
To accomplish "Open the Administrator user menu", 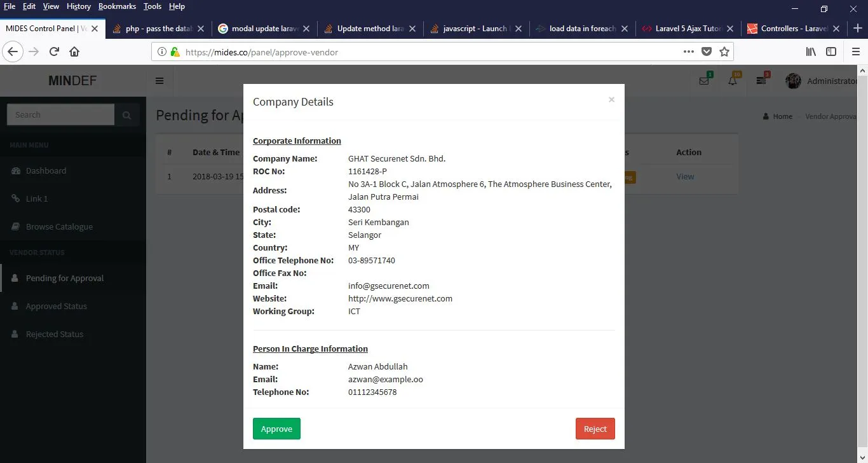I will (x=822, y=81).
